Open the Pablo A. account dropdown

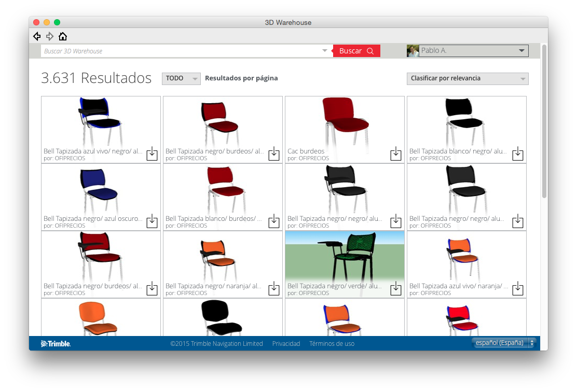point(474,51)
